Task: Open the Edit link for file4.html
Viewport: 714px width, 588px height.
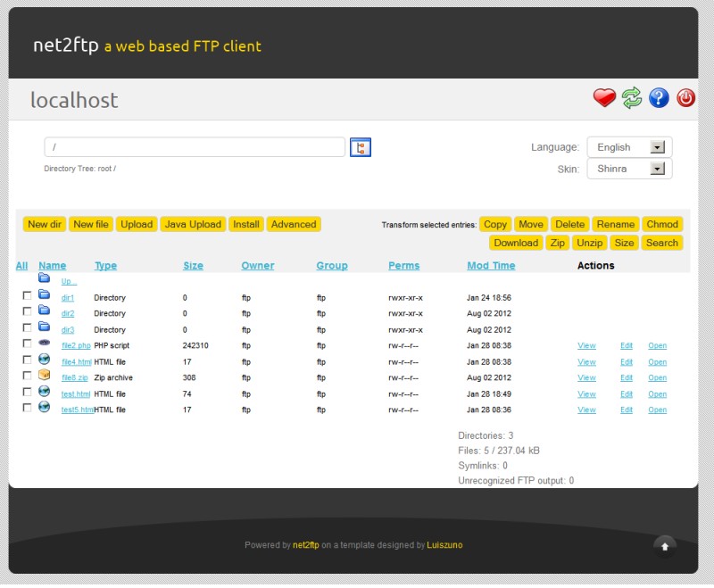Action: pyautogui.click(x=627, y=362)
